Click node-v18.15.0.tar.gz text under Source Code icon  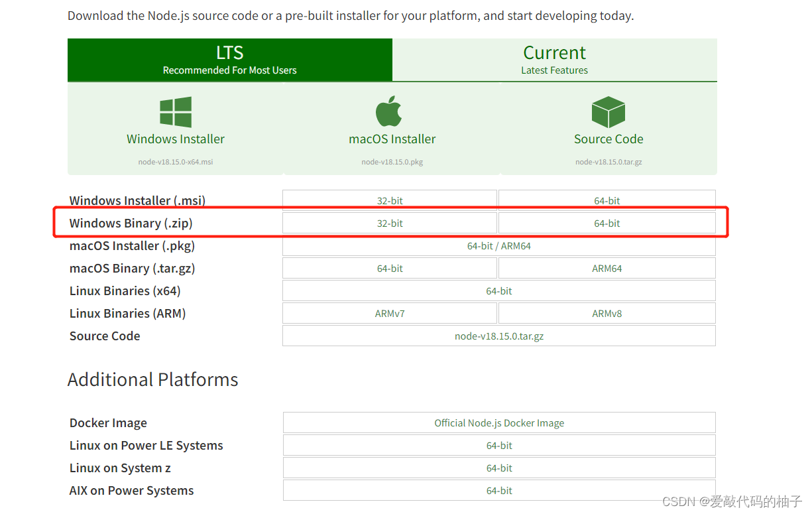(609, 162)
